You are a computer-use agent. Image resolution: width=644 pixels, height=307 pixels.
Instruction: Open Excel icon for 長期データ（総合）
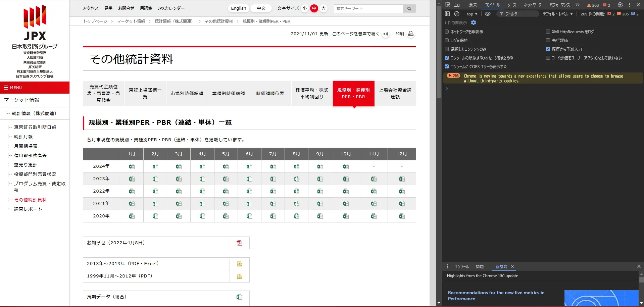pos(239,297)
